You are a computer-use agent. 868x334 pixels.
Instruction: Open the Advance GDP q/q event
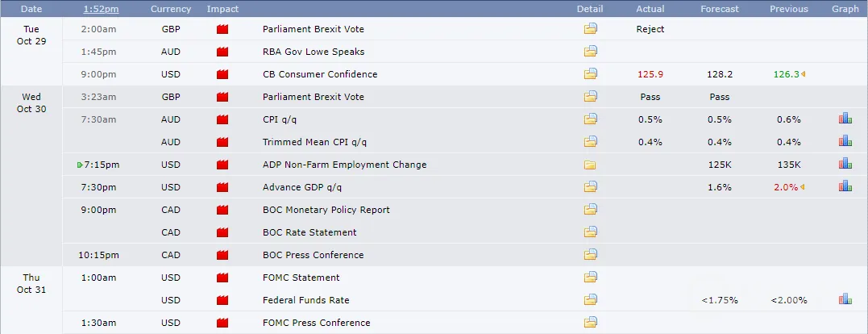point(302,187)
